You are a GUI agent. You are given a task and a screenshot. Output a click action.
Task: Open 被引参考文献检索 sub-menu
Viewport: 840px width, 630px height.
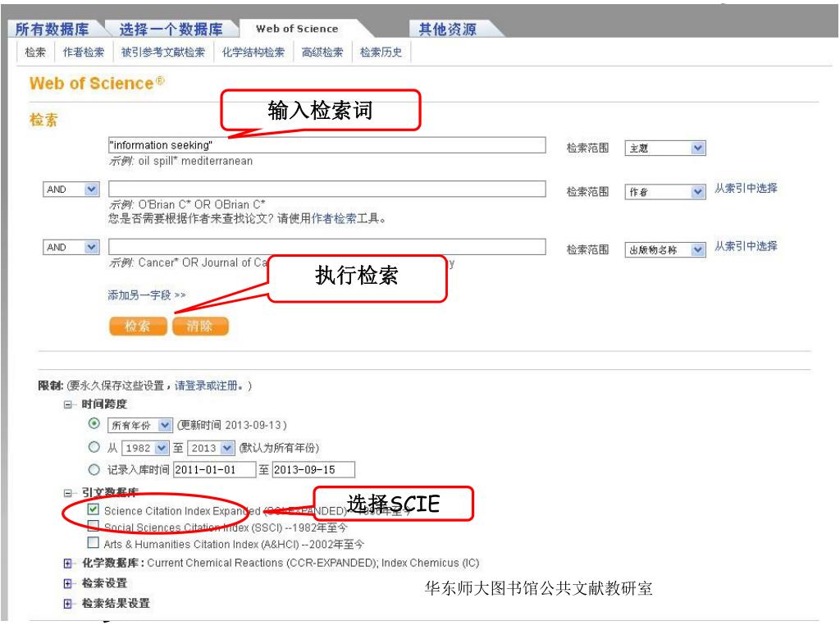pyautogui.click(x=163, y=52)
